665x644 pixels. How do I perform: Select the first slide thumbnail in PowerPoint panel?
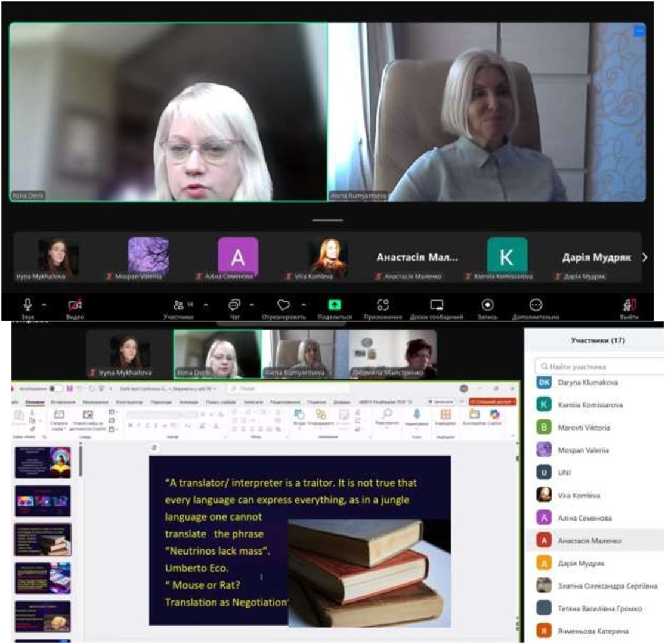[43, 463]
